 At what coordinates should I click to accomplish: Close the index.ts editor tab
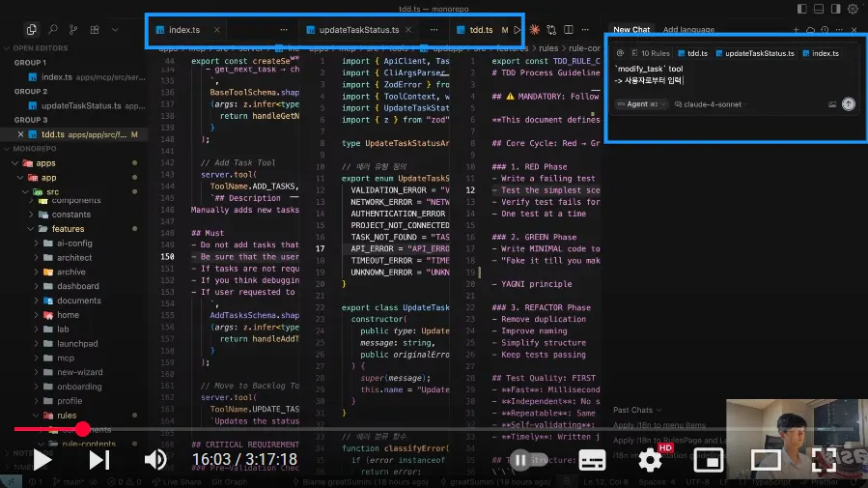(217, 30)
